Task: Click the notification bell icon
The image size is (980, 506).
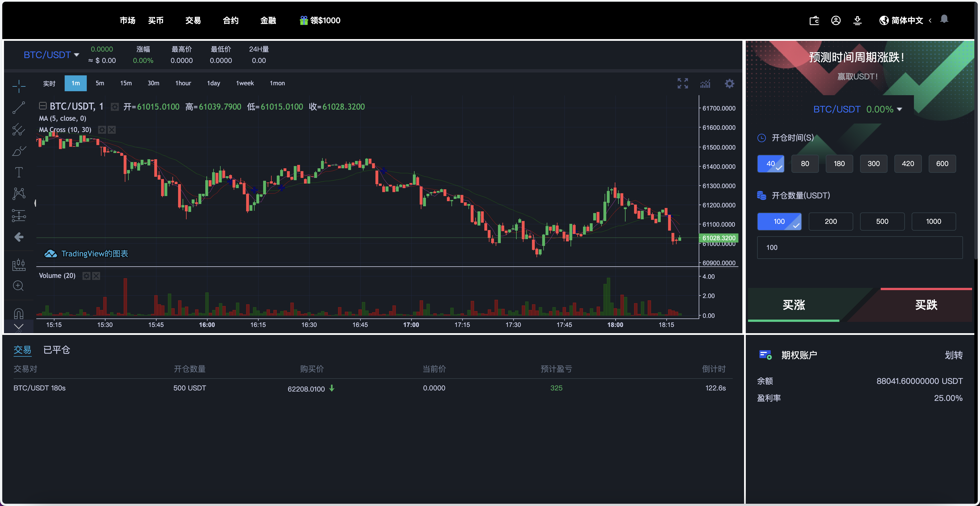Action: tap(944, 19)
